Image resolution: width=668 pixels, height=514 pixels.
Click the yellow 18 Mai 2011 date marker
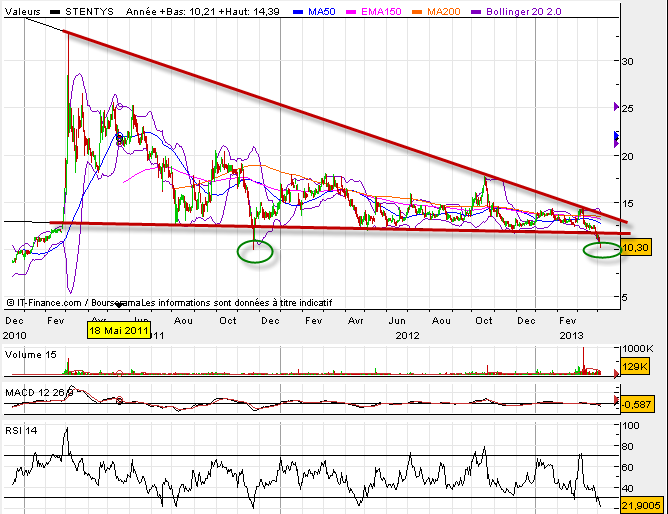tap(119, 327)
